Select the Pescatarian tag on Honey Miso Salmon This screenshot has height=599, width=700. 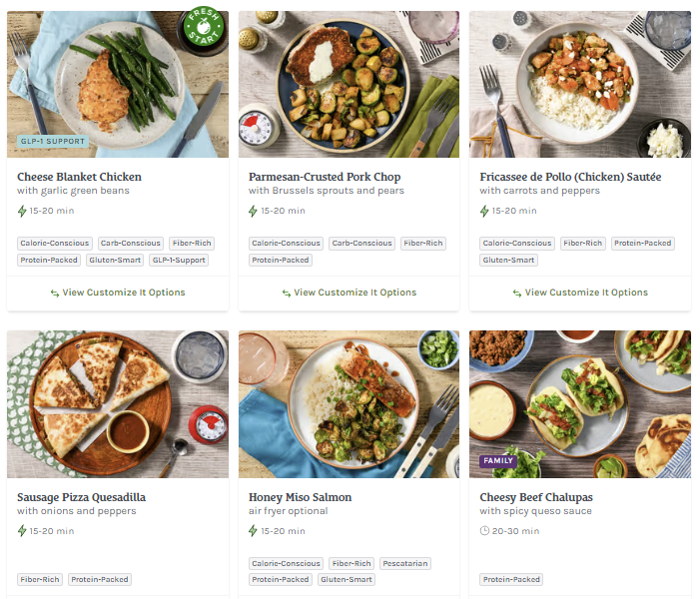[405, 563]
